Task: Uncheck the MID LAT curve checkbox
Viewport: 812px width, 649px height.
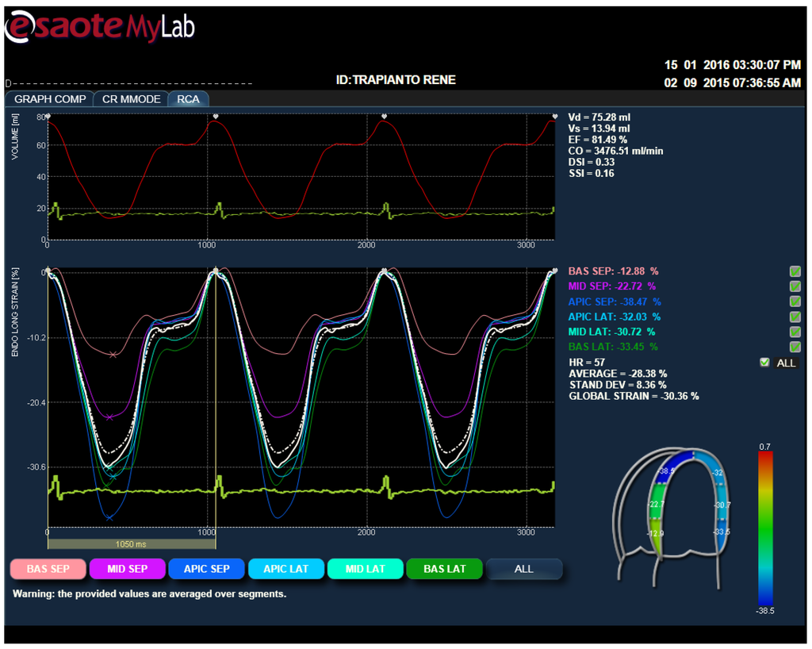Action: coord(795,332)
